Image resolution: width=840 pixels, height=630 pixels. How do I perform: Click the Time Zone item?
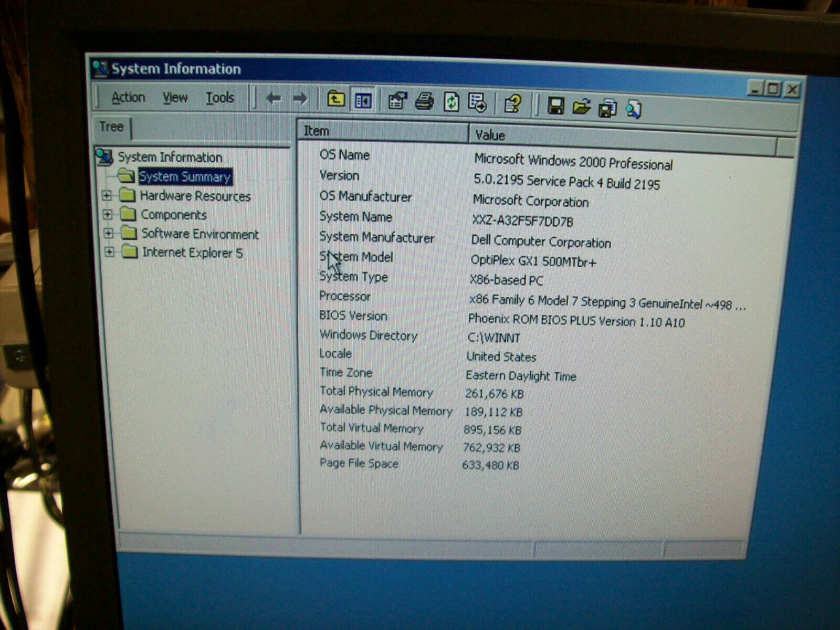(x=345, y=372)
